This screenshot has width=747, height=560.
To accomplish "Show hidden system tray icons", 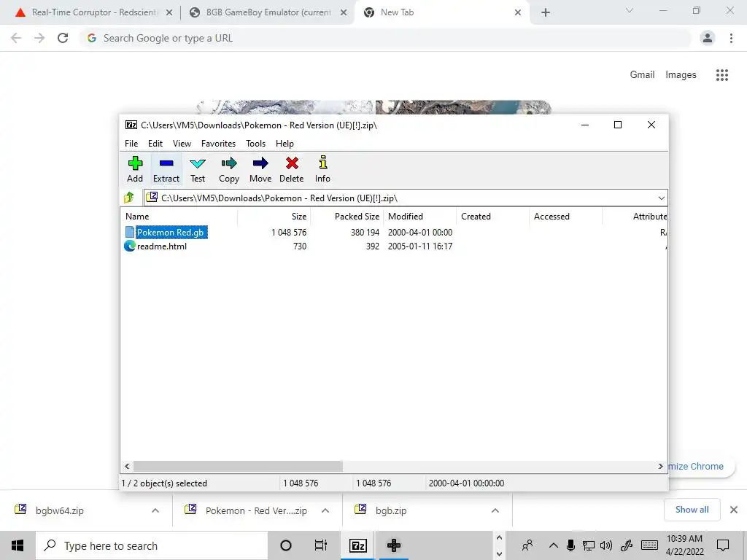I will [x=553, y=545].
